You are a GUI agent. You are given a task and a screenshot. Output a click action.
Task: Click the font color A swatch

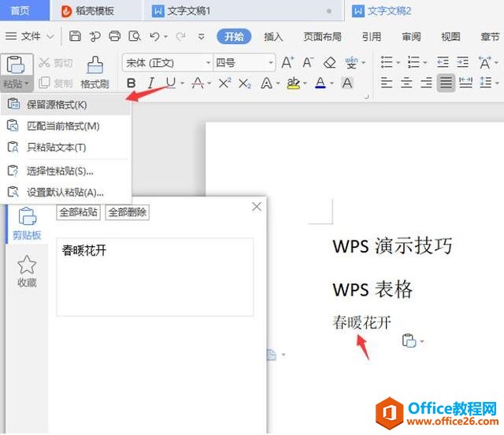click(321, 83)
